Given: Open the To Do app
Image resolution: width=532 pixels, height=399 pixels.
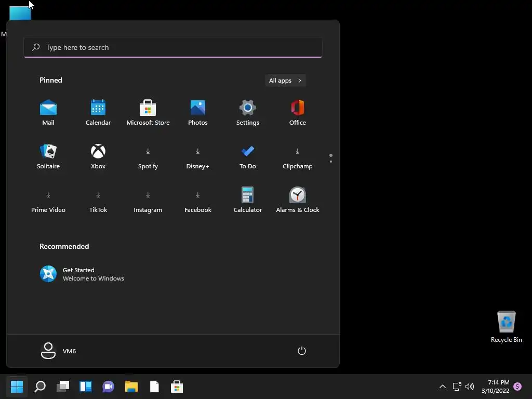Looking at the screenshot, I should coord(248,157).
